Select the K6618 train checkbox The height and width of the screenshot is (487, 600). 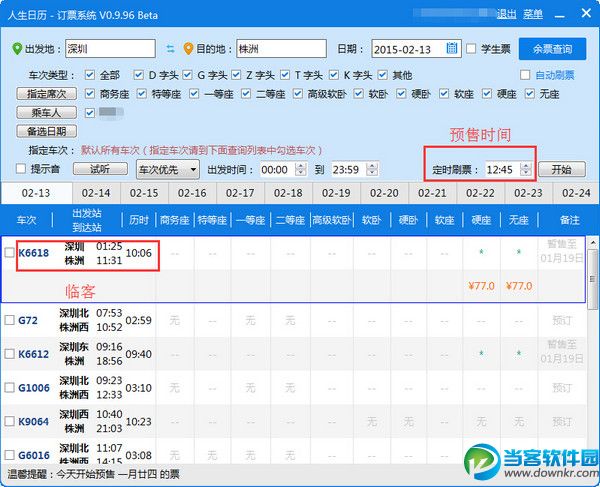(x=10, y=252)
